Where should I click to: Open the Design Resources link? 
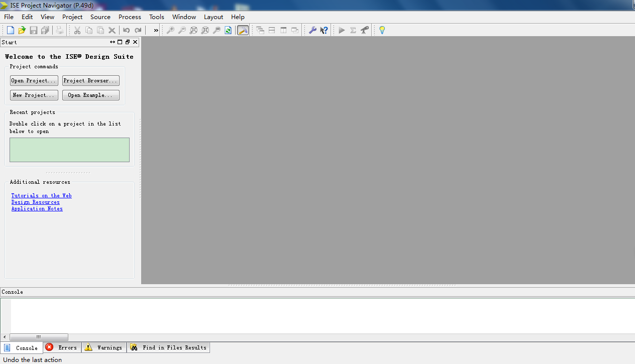pos(36,202)
